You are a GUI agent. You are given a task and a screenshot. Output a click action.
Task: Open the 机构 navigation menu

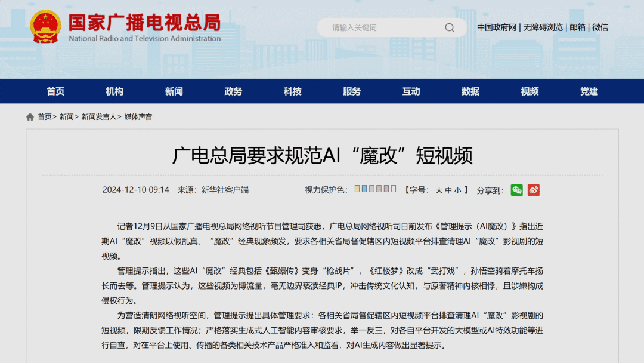coord(114,91)
